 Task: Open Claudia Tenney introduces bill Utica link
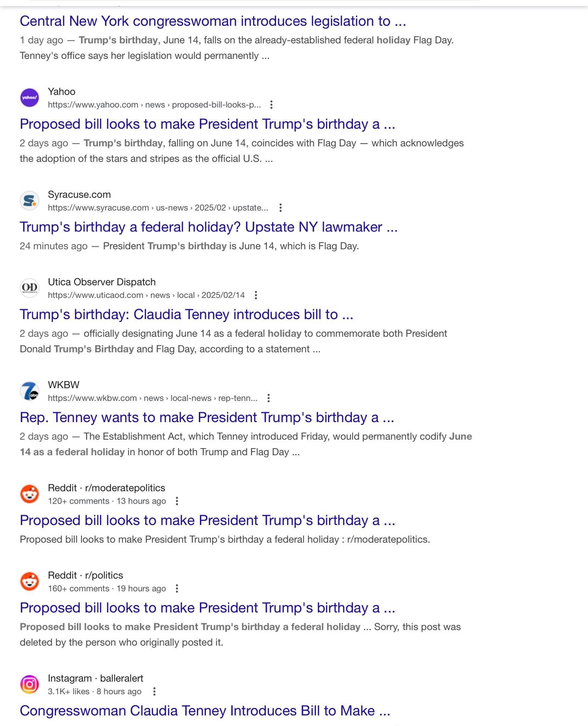(186, 315)
